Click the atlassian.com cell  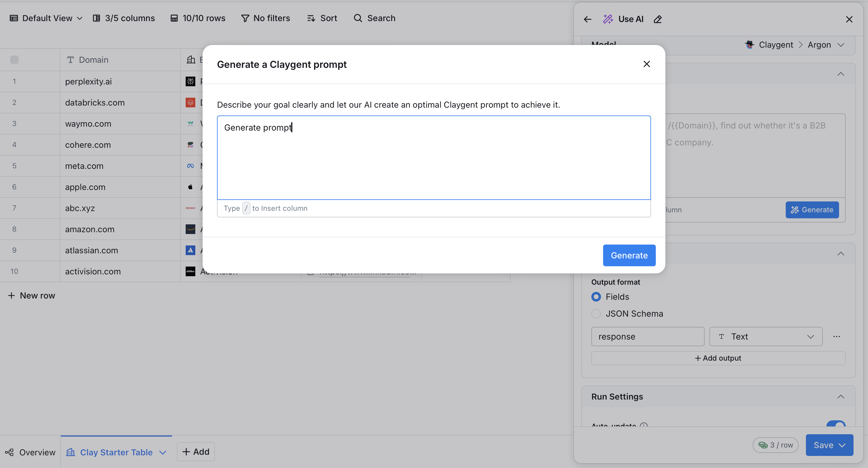click(120, 250)
